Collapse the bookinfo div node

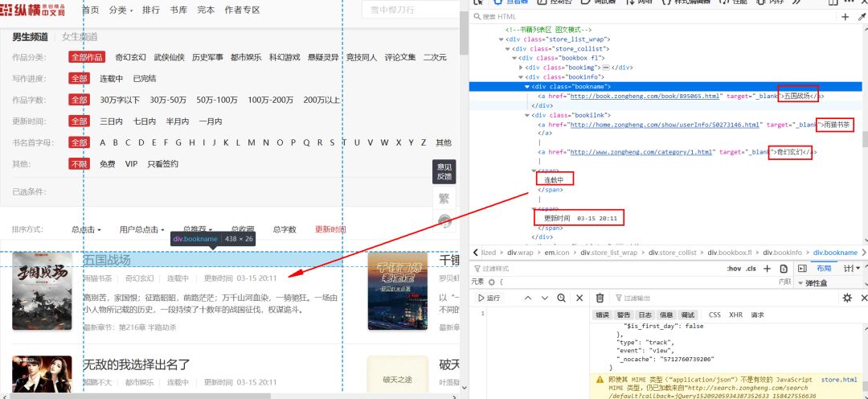521,77
